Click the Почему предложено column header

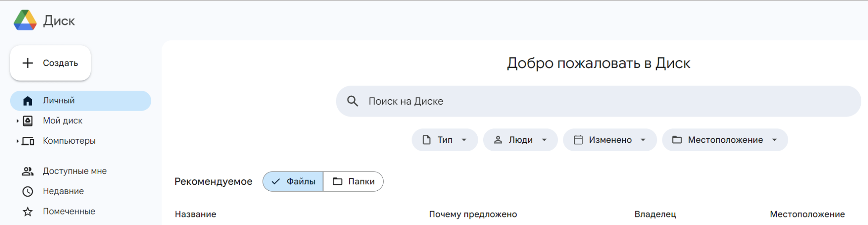pyautogui.click(x=473, y=214)
